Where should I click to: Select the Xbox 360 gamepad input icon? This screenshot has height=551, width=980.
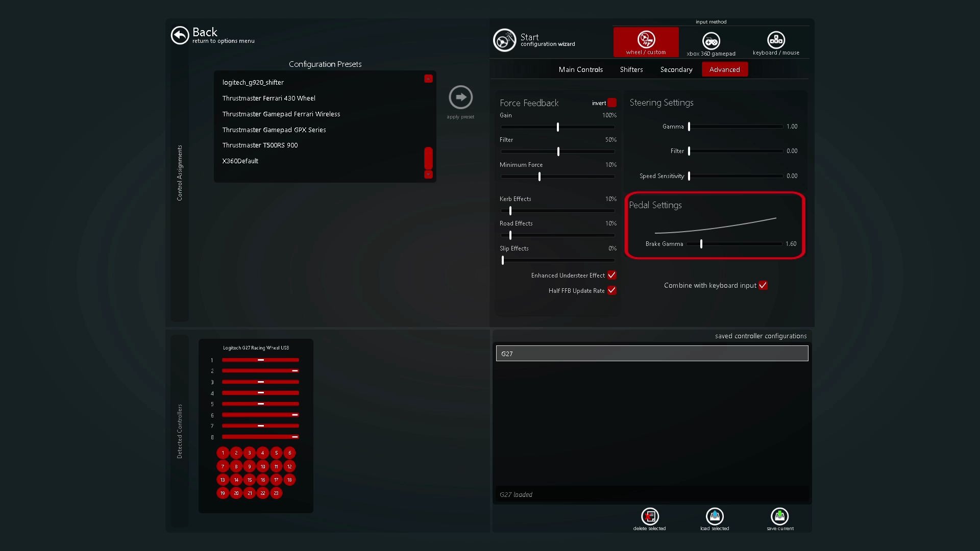tap(711, 40)
